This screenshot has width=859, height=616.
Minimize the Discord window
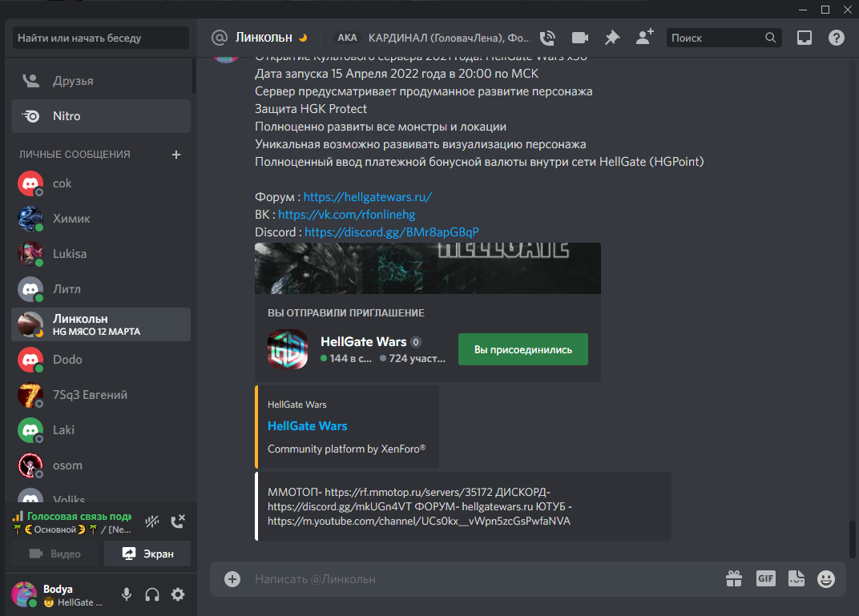803,10
